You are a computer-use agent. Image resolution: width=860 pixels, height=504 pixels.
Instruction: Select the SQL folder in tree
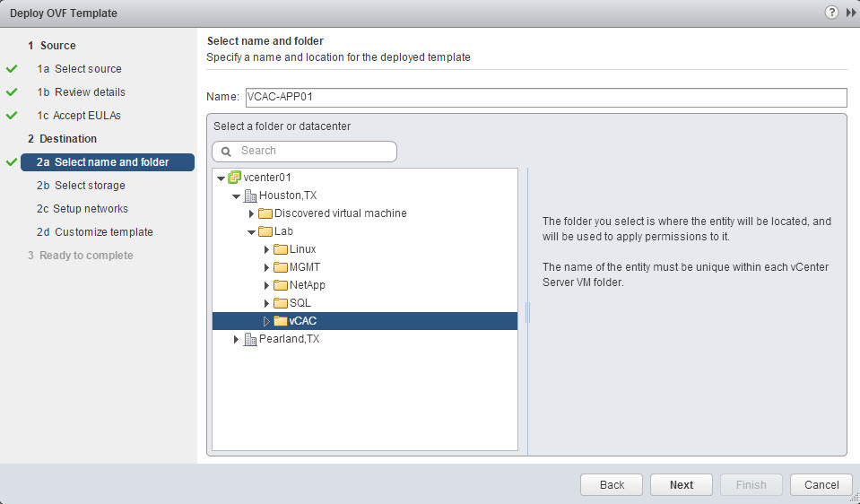coord(300,303)
